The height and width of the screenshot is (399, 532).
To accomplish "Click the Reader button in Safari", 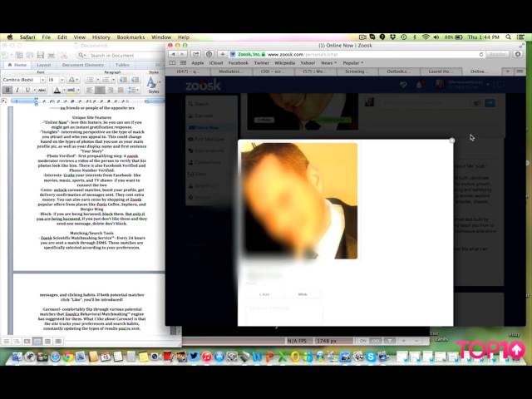I will [x=497, y=54].
